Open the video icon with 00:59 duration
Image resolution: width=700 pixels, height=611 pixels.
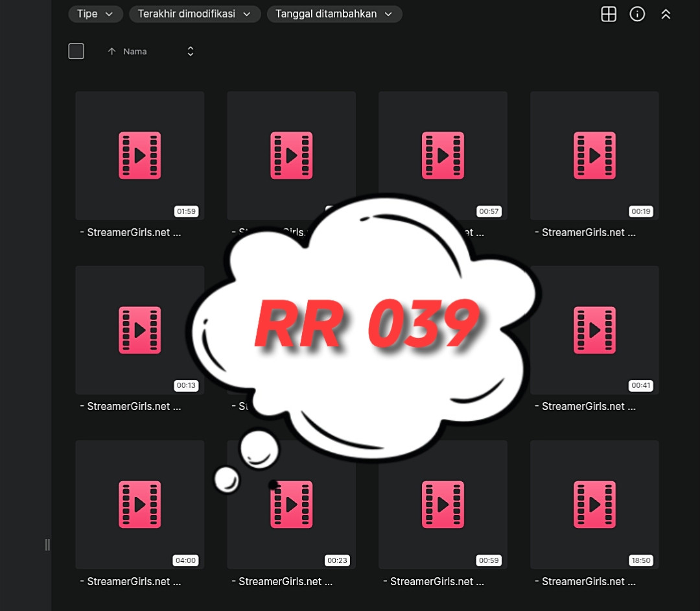443,505
